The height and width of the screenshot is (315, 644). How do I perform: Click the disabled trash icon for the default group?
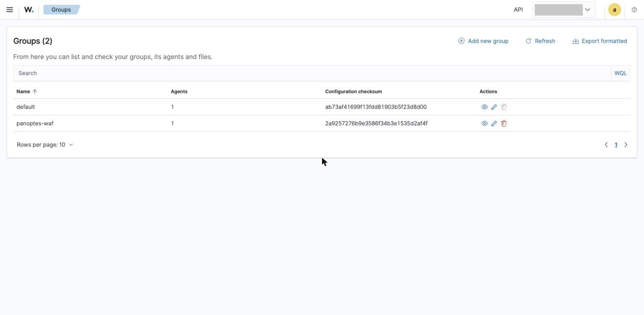point(504,107)
